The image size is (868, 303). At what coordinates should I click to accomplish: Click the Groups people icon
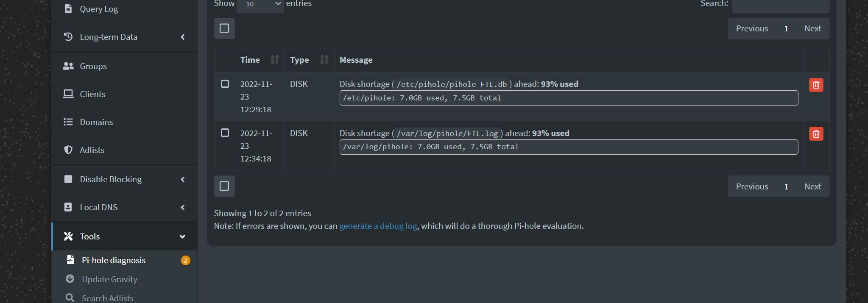click(x=68, y=66)
